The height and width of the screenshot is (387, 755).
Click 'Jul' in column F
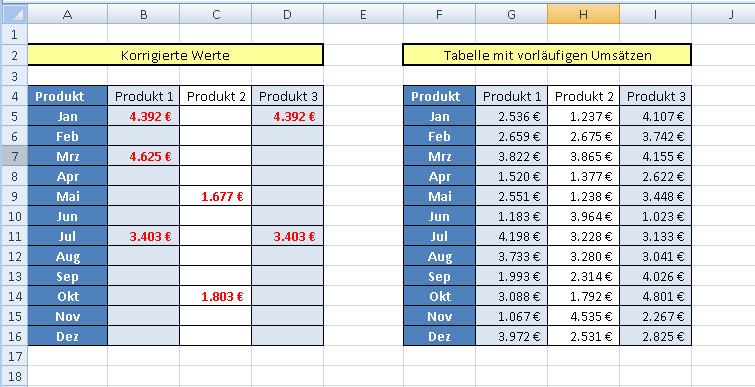pyautogui.click(x=439, y=236)
